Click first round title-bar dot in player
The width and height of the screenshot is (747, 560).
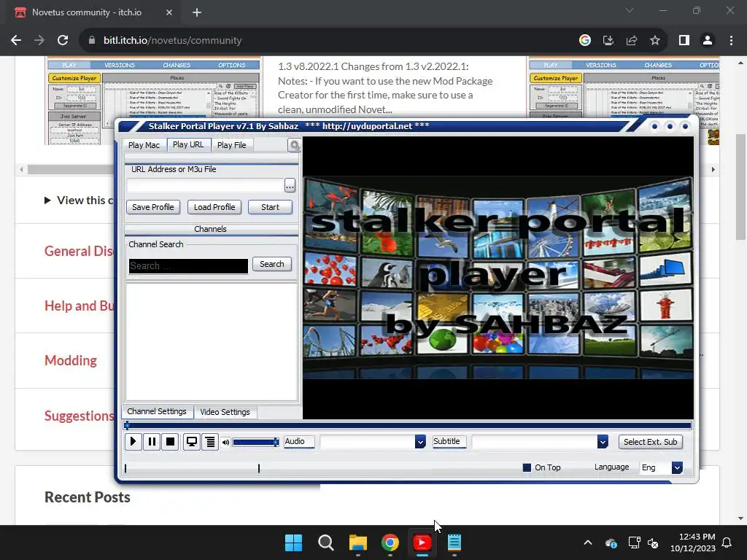(x=654, y=126)
